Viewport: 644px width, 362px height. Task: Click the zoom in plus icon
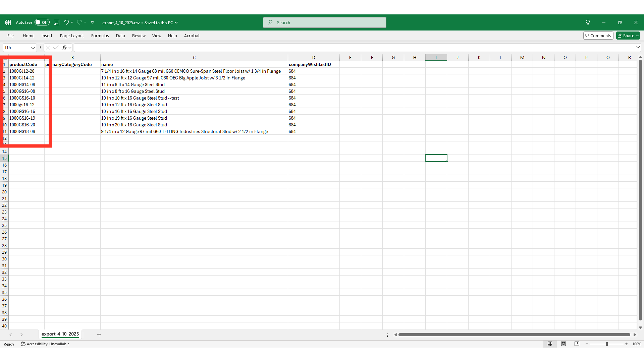[626, 344]
